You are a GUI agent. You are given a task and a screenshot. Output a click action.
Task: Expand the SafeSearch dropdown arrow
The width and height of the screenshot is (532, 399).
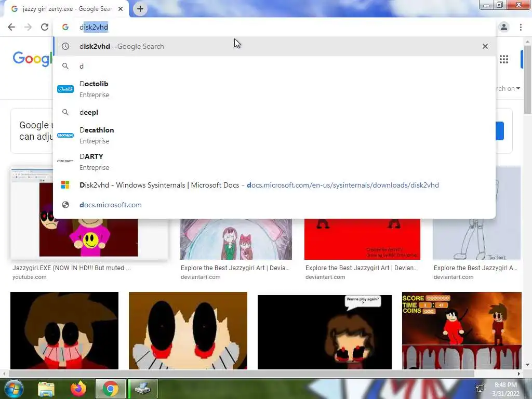coord(518,88)
